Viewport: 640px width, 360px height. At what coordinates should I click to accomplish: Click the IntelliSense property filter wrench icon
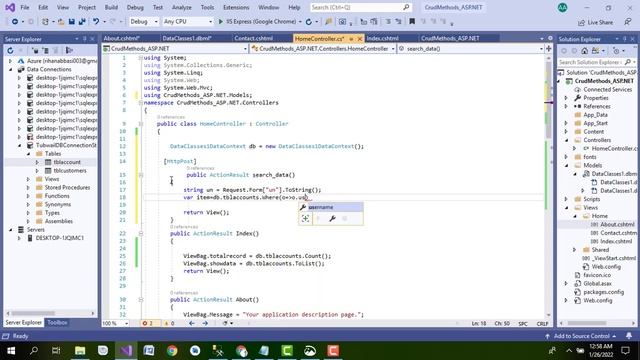point(332,219)
